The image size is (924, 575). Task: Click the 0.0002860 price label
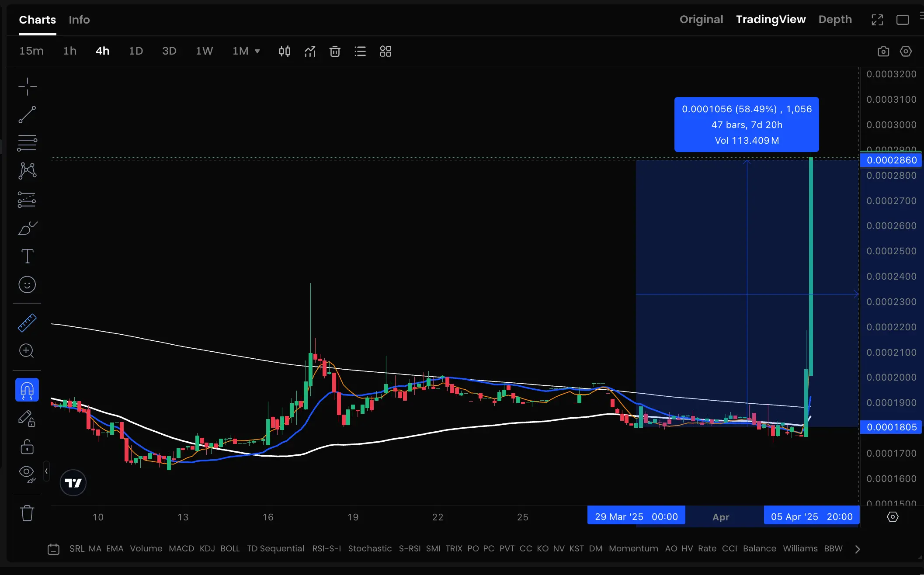[x=891, y=160]
